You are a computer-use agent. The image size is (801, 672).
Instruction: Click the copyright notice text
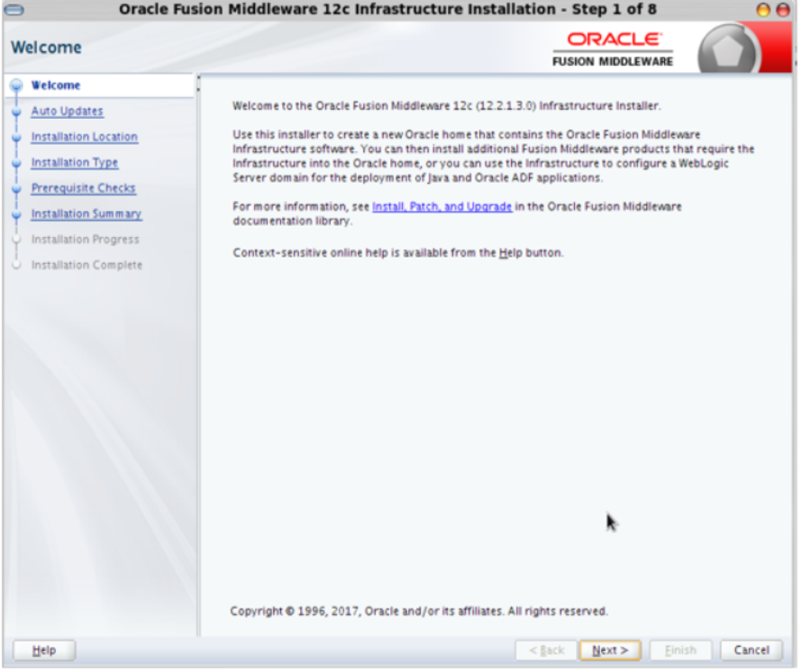[419, 612]
